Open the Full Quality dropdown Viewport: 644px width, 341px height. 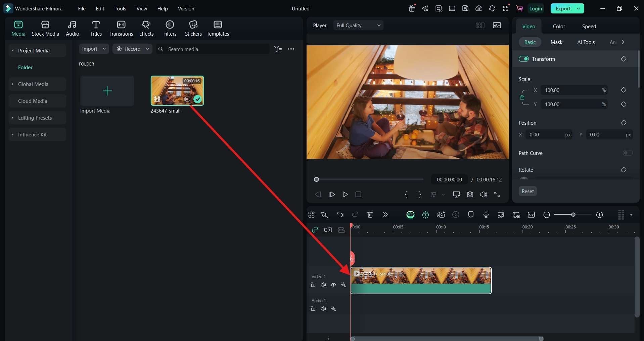click(x=358, y=25)
